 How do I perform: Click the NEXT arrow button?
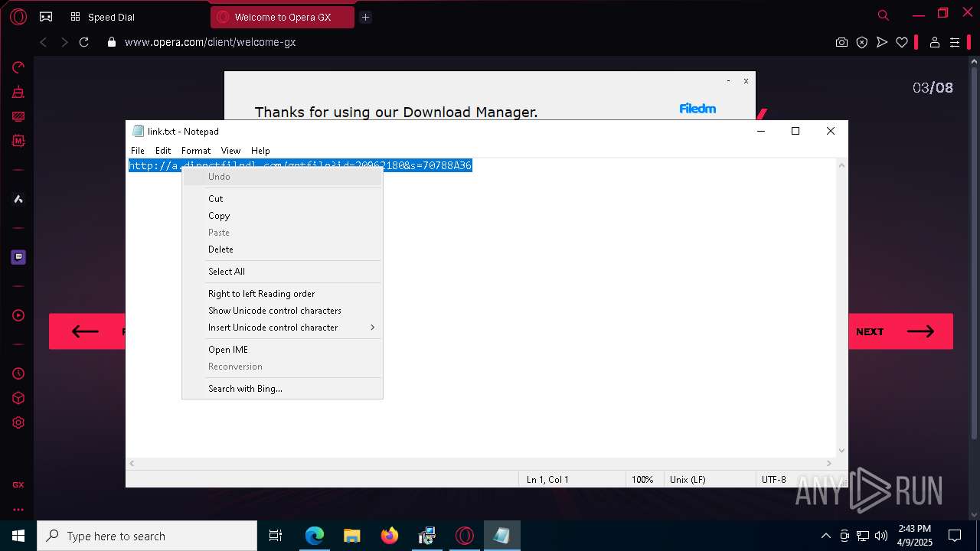pos(901,331)
